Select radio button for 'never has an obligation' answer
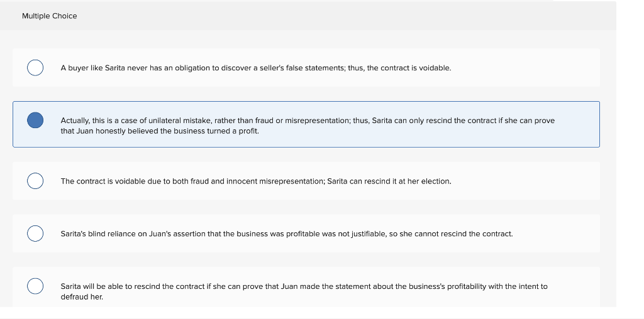 coord(35,68)
